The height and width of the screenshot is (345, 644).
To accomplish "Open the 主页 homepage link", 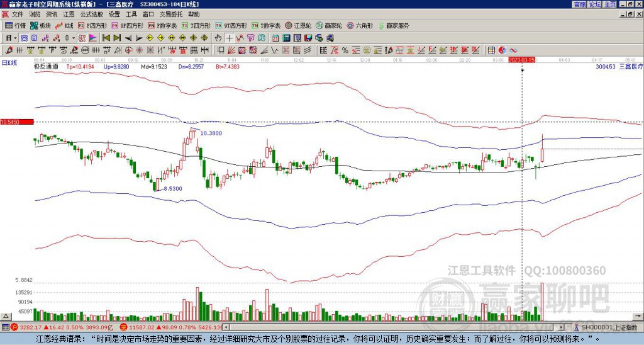I will [610, 4].
